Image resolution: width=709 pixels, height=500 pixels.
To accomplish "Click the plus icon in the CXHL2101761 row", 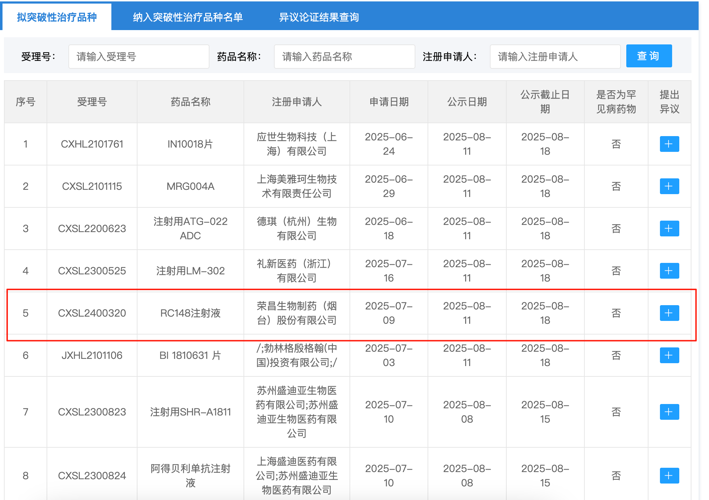I will (669, 144).
